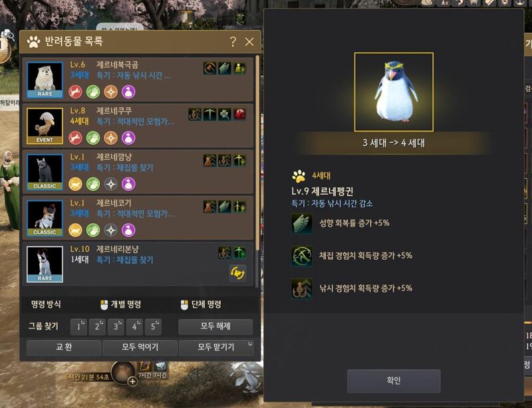Toggle green loot-pickup icon on 제르네쿠쿠 row
Image resolution: width=532 pixels, height=408 pixels.
[93, 138]
